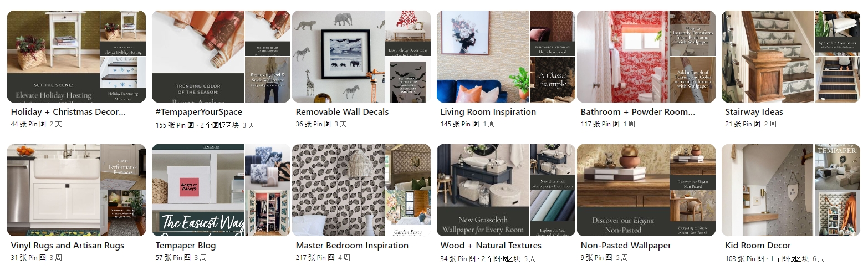
Task: Open the Garden Party small thumbnail
Action: pos(408,213)
